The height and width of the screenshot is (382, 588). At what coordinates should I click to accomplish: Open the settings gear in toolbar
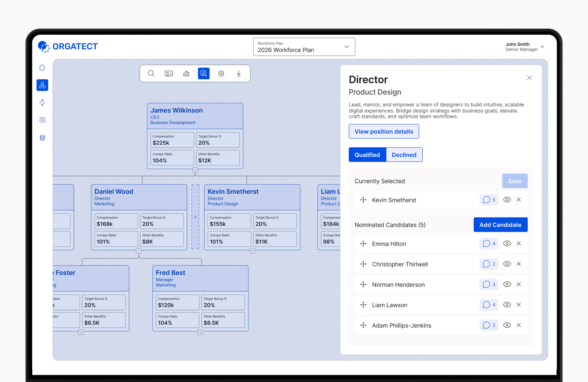(x=221, y=74)
